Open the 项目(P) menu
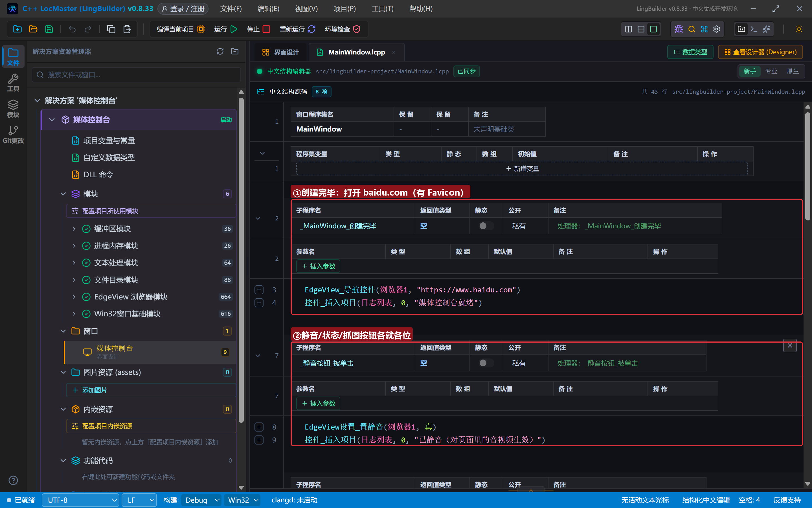 pos(344,9)
